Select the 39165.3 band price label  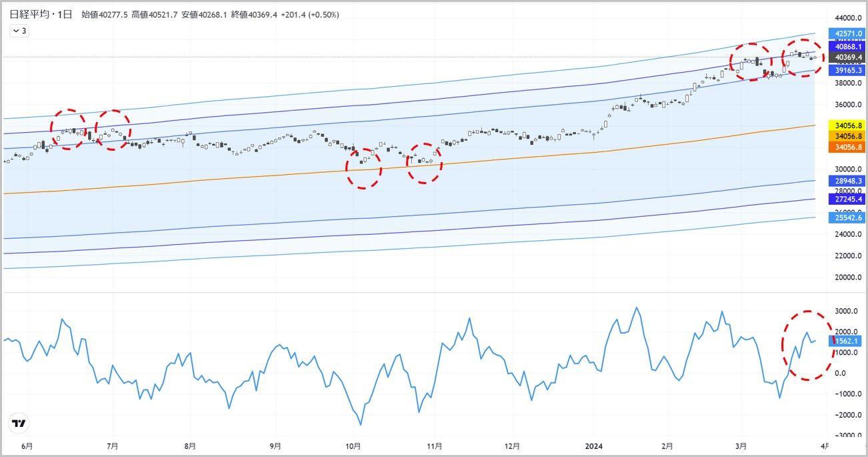point(845,70)
